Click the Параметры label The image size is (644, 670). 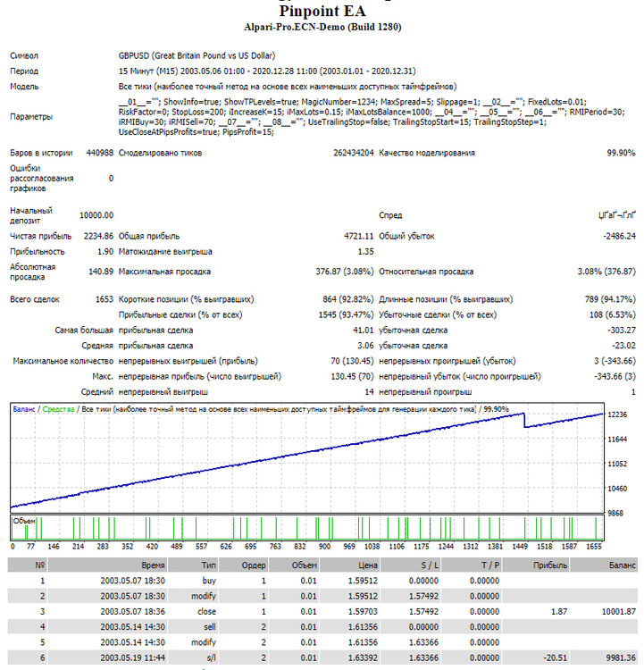pos(31,117)
